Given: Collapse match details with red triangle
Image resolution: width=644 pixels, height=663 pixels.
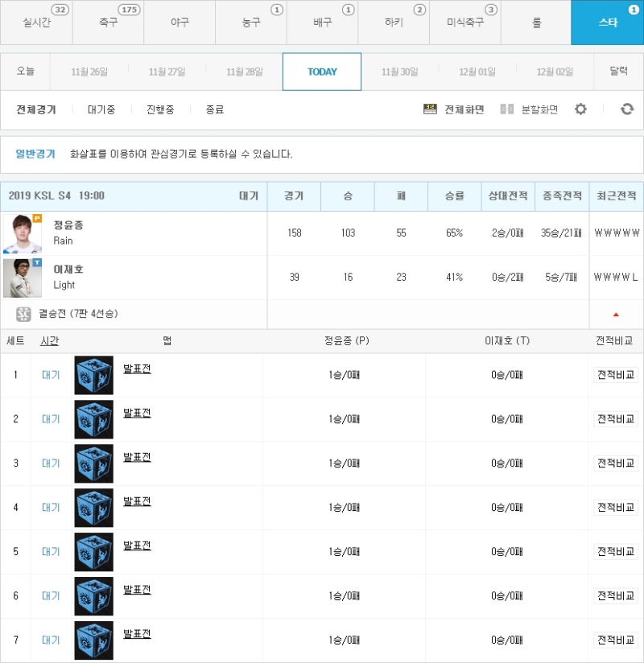Looking at the screenshot, I should pyautogui.click(x=616, y=314).
